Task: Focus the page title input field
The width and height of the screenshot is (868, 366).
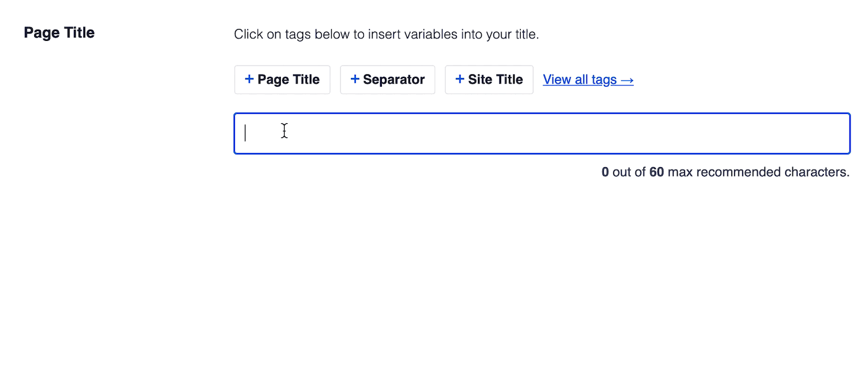Action: tap(542, 133)
